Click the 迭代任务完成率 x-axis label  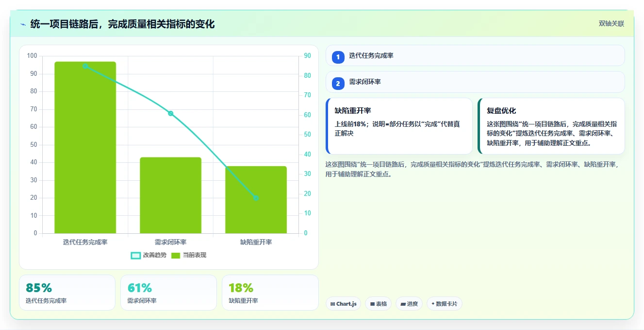pos(85,242)
